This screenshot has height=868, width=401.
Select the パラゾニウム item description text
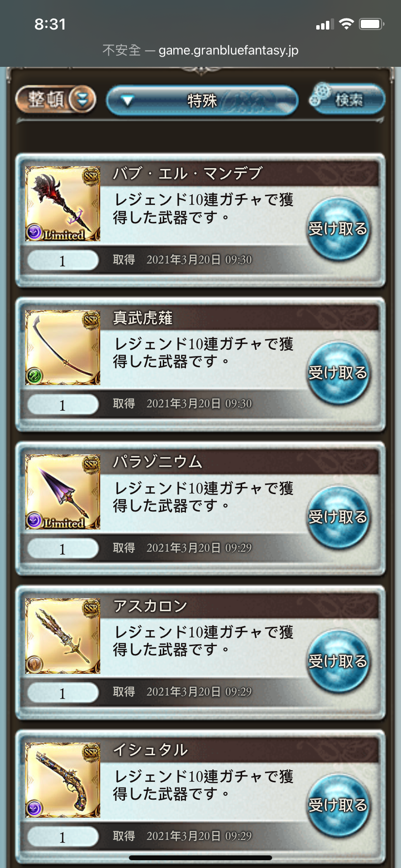[203, 496]
